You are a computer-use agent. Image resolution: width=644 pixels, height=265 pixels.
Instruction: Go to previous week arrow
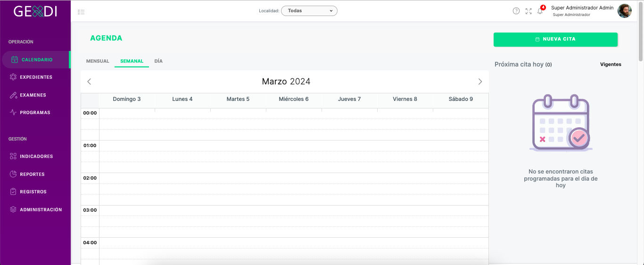click(89, 82)
